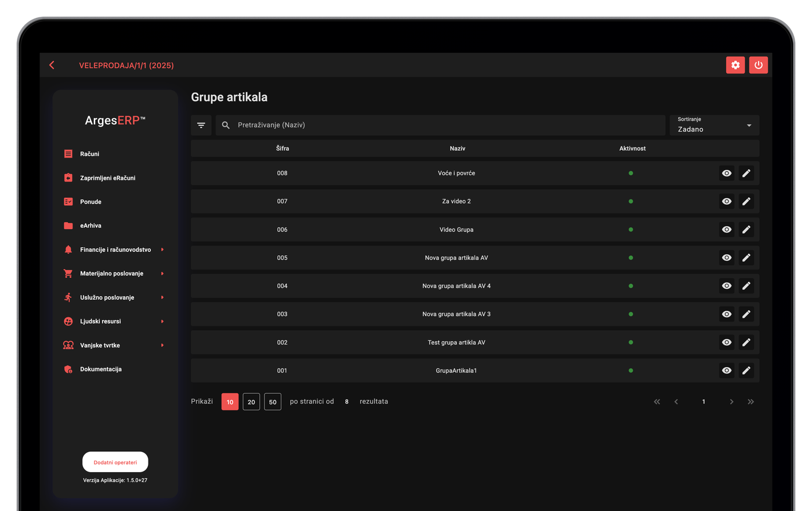Screen dimensions: 812x511
Task: Click code 008 in the table
Action: coord(282,173)
